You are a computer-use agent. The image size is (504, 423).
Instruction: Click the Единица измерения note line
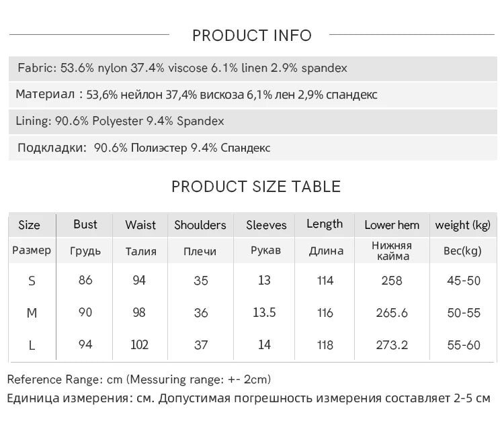249,398
